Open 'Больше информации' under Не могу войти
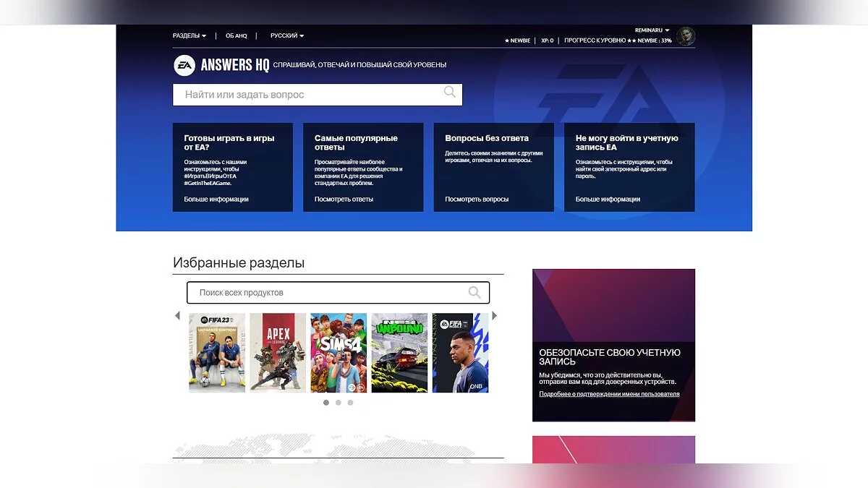 [608, 200]
